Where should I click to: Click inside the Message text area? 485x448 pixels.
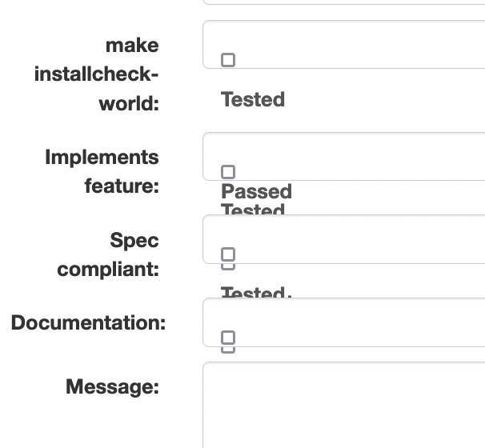(x=344, y=404)
